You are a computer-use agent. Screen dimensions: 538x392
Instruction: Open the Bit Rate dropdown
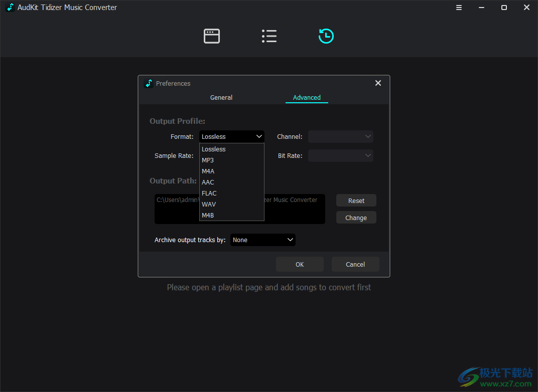[x=341, y=155]
